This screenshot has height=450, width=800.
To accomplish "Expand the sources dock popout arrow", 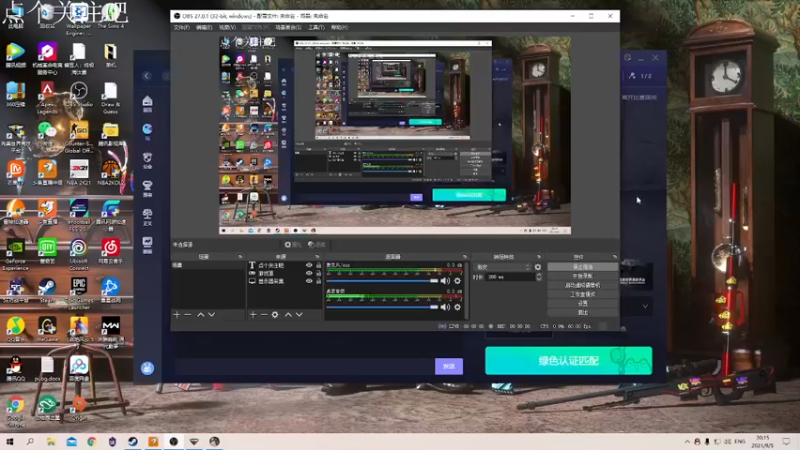I will click(x=317, y=257).
